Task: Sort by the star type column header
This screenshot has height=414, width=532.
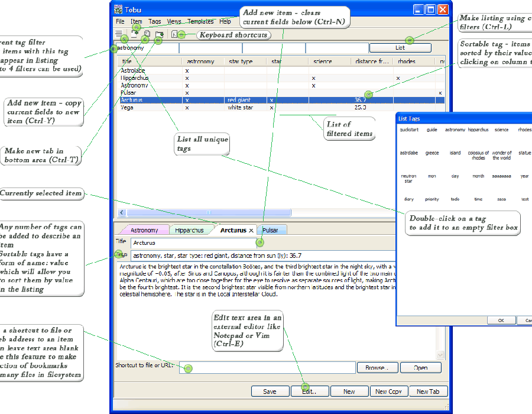Action: 245,62
